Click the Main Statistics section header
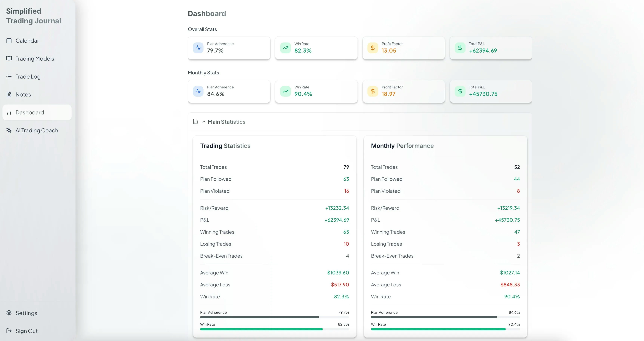Viewport: 644px width, 341px height. 227,122
